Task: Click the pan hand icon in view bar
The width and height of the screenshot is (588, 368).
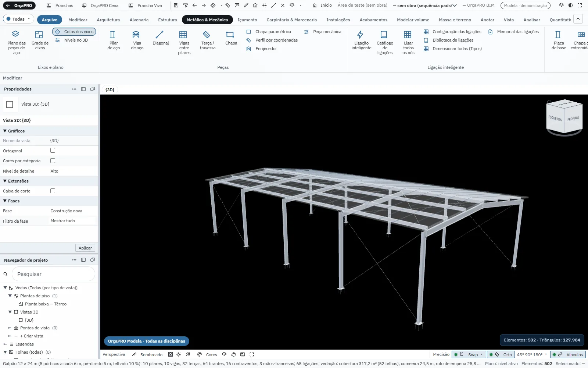Action: click(233, 354)
